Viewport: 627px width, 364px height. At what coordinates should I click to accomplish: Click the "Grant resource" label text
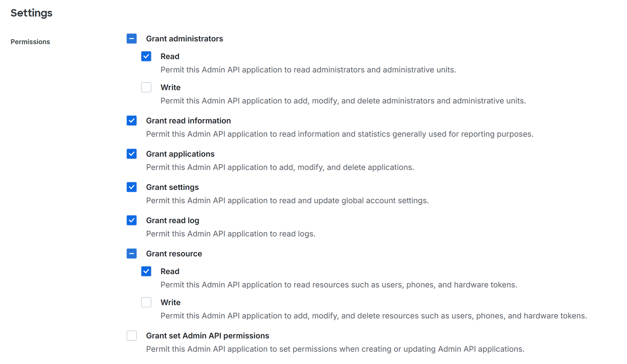(174, 254)
